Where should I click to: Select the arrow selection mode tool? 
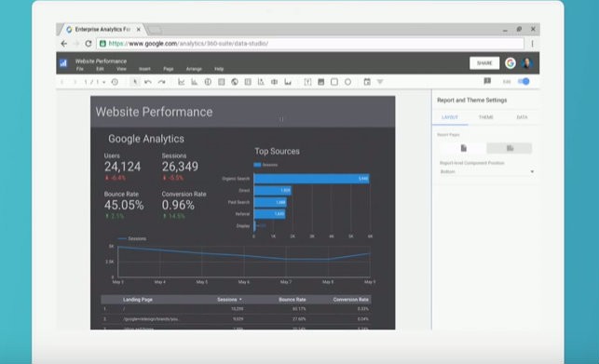tap(134, 82)
